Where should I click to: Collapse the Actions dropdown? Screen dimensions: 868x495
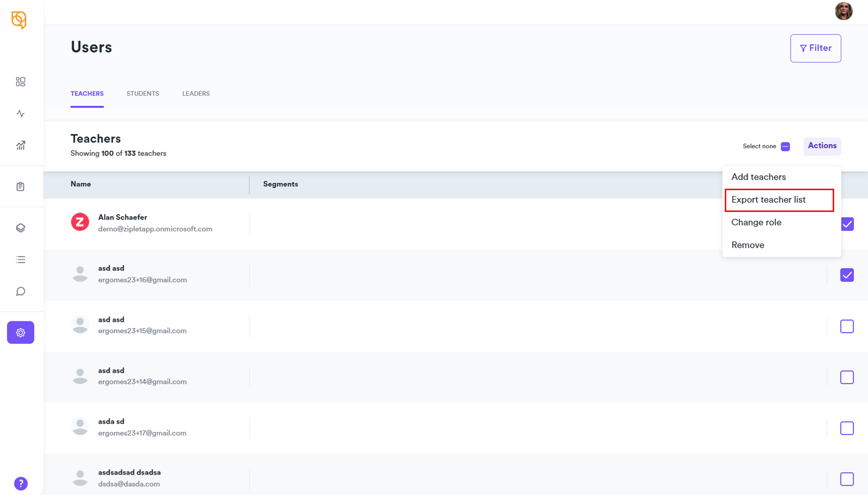822,146
